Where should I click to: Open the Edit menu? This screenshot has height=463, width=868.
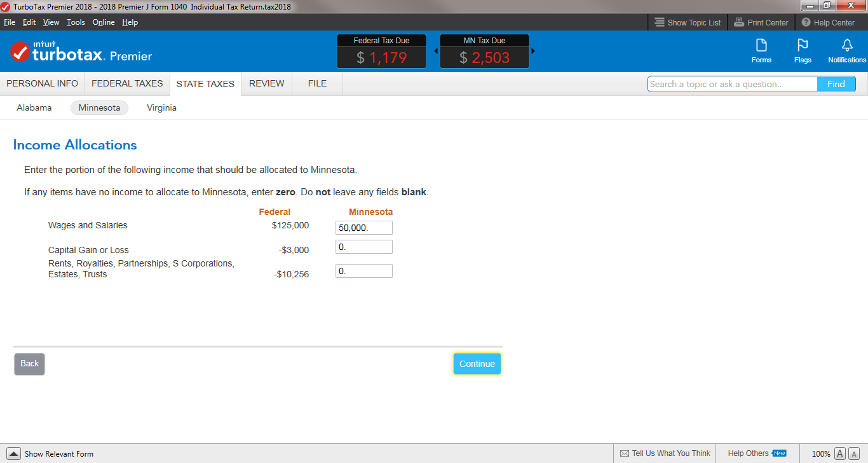(29, 22)
